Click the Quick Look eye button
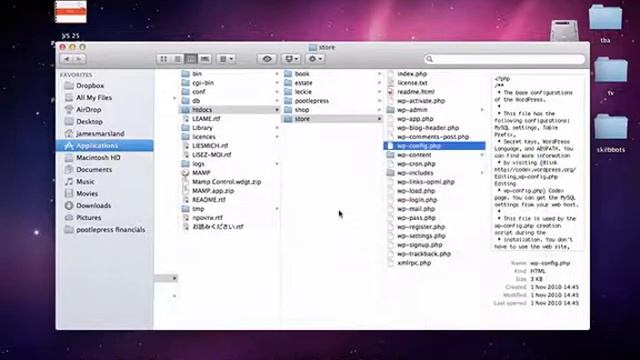Viewport: 640px width, 360px height. [x=267, y=59]
